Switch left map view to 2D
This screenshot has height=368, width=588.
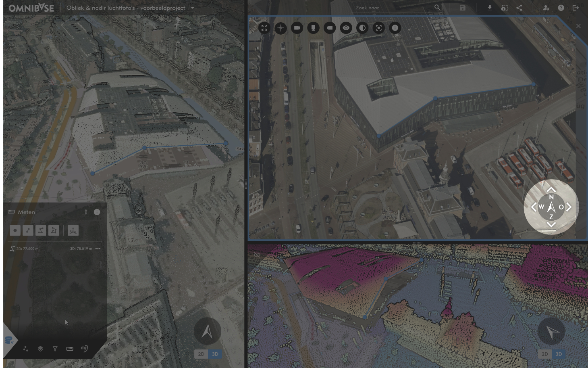[201, 354]
